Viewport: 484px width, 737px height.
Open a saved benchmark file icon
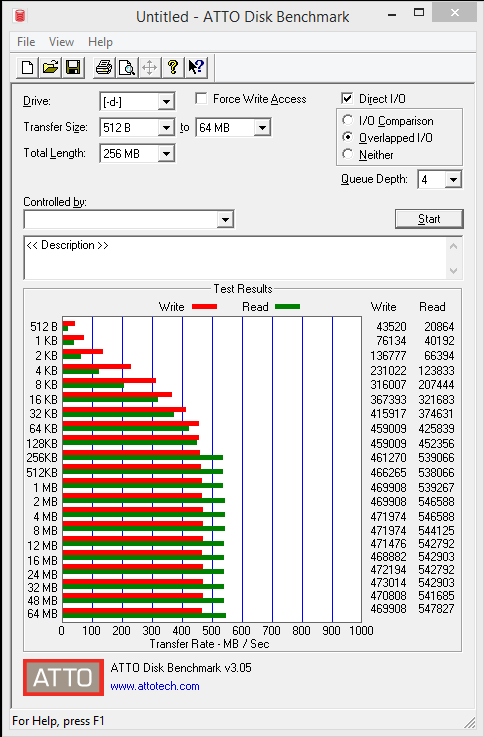coord(50,68)
